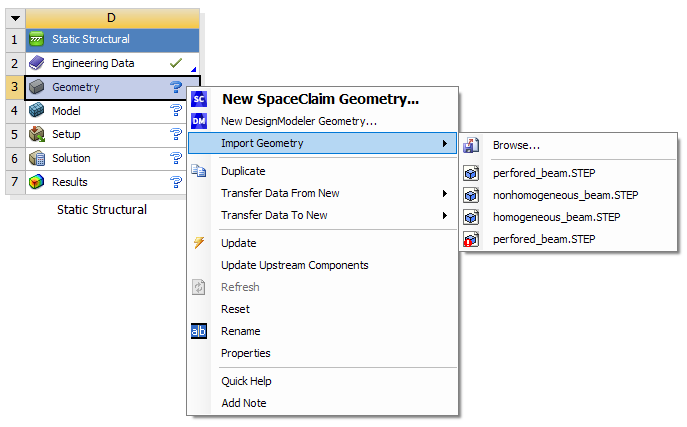Choose Browse... in submenu
Viewport: 687px width, 427px height.
pyautogui.click(x=568, y=145)
